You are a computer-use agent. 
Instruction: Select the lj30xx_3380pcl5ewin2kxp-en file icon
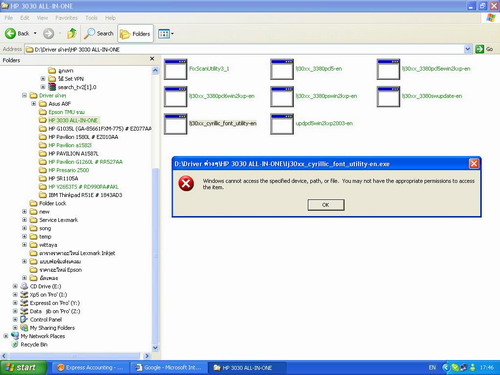coord(388,69)
